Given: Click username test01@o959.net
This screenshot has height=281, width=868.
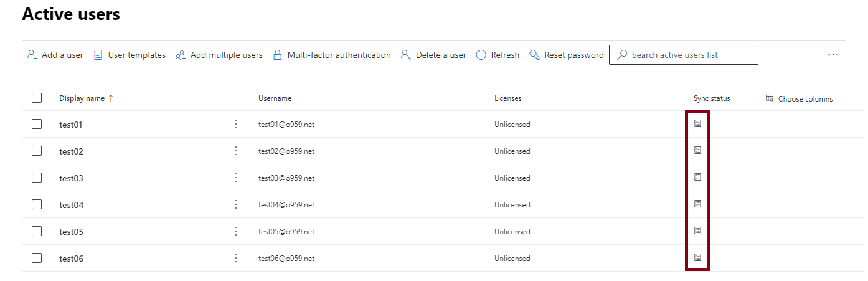Looking at the screenshot, I should pos(286,125).
